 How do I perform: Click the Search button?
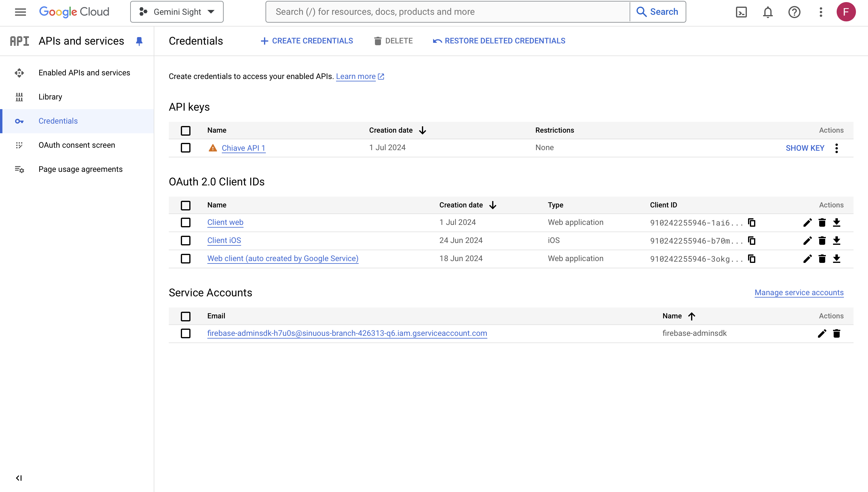point(658,12)
